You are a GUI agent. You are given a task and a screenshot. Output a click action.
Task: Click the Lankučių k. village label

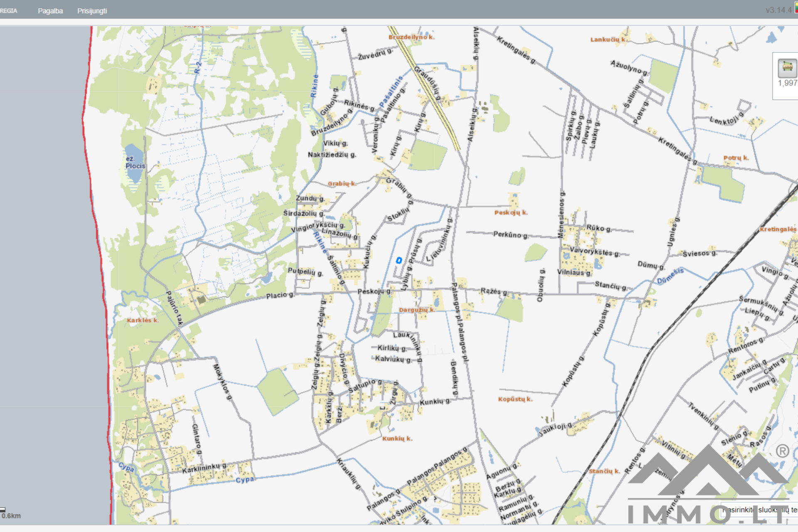[608, 39]
